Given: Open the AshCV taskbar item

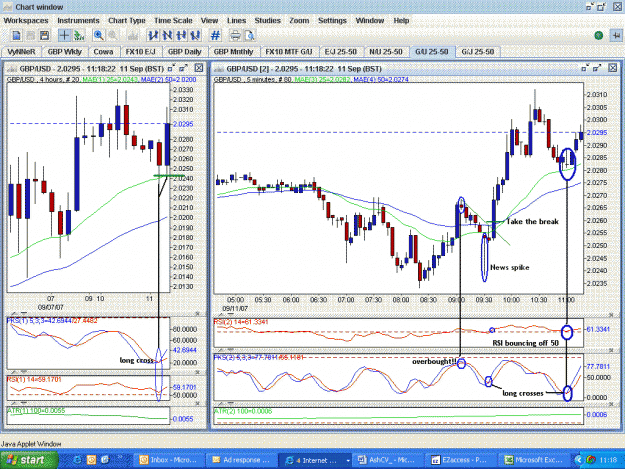Looking at the screenshot, I should click(387, 460).
